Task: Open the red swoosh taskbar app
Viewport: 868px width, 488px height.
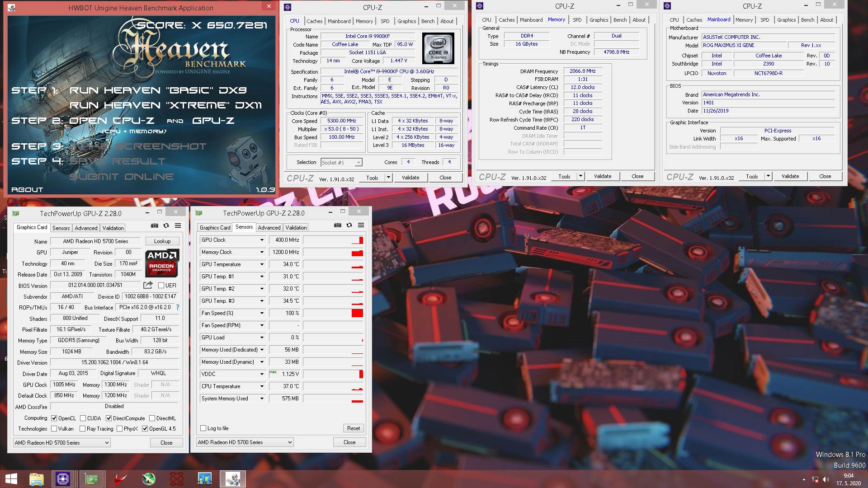Action: pyautogui.click(x=120, y=479)
